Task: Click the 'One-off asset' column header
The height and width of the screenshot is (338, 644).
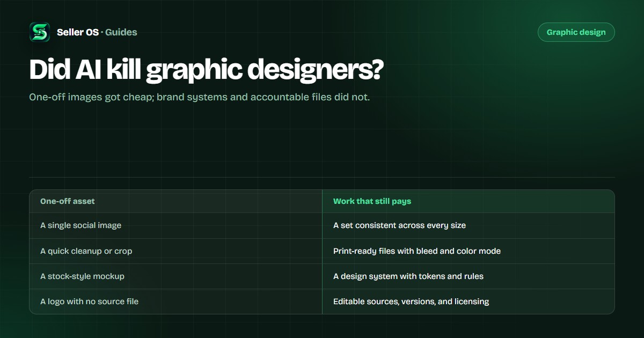Action: 175,201
